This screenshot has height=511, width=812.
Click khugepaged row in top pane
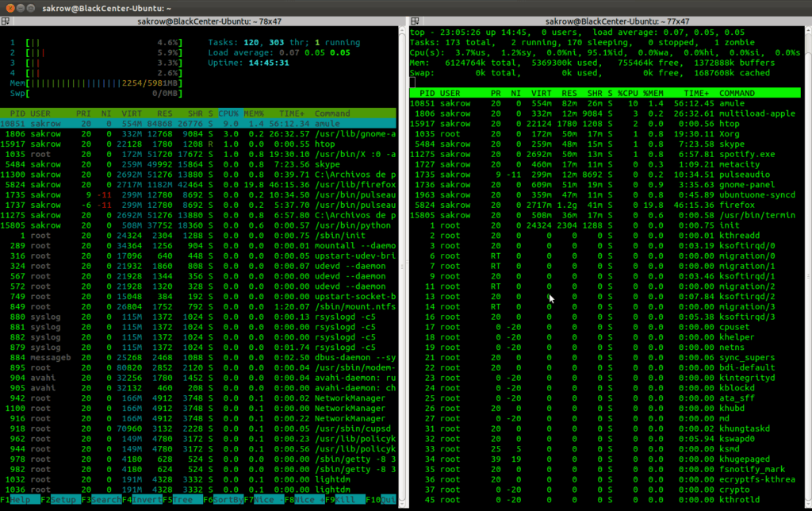point(605,459)
